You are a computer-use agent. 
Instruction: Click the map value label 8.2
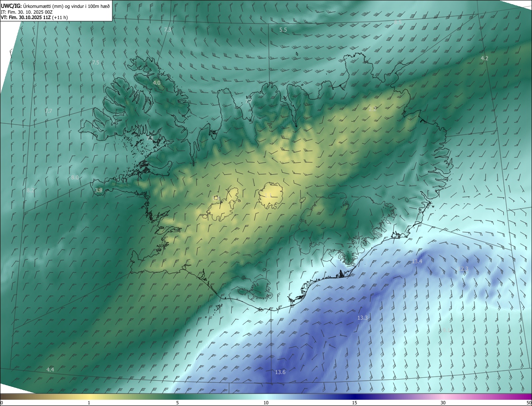point(30,190)
